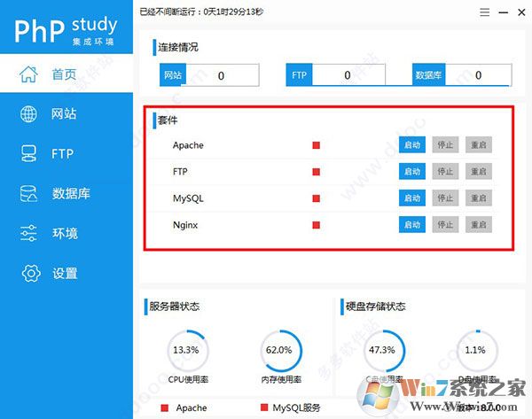Open the FTP sidebar menu item

coord(66,153)
